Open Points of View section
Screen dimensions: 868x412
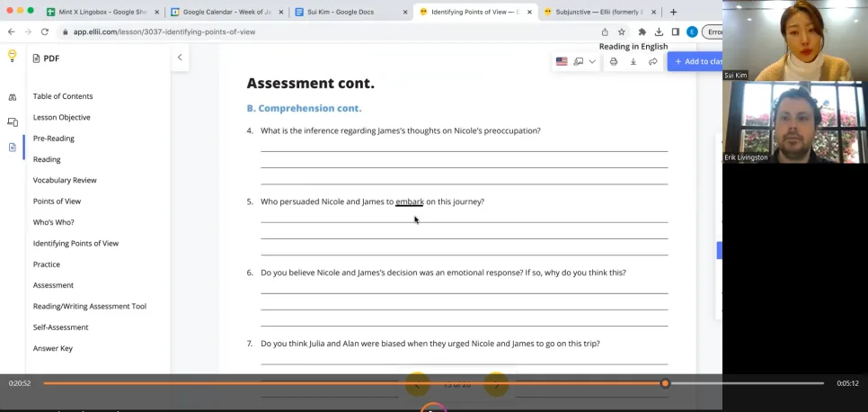57,202
